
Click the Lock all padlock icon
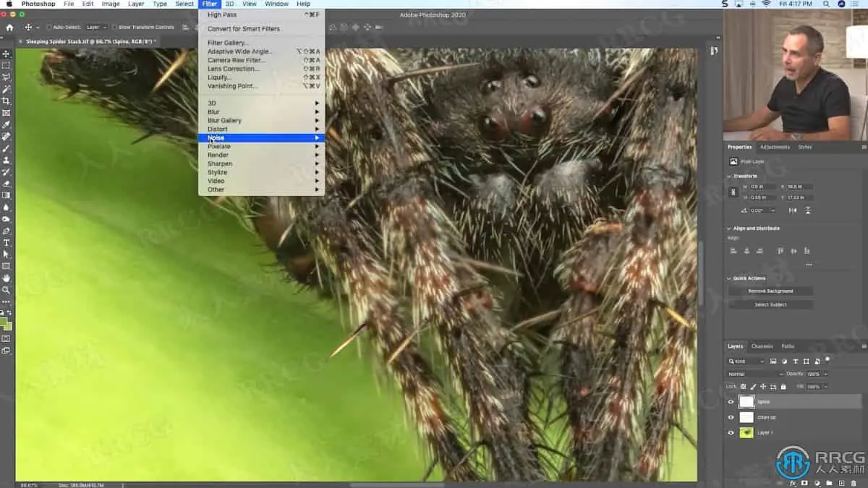783,387
